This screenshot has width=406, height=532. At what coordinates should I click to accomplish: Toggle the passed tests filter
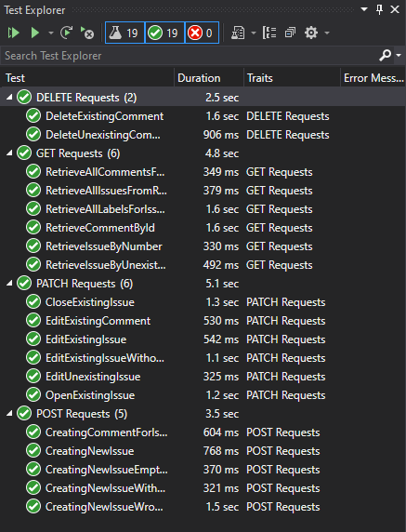pyautogui.click(x=164, y=33)
